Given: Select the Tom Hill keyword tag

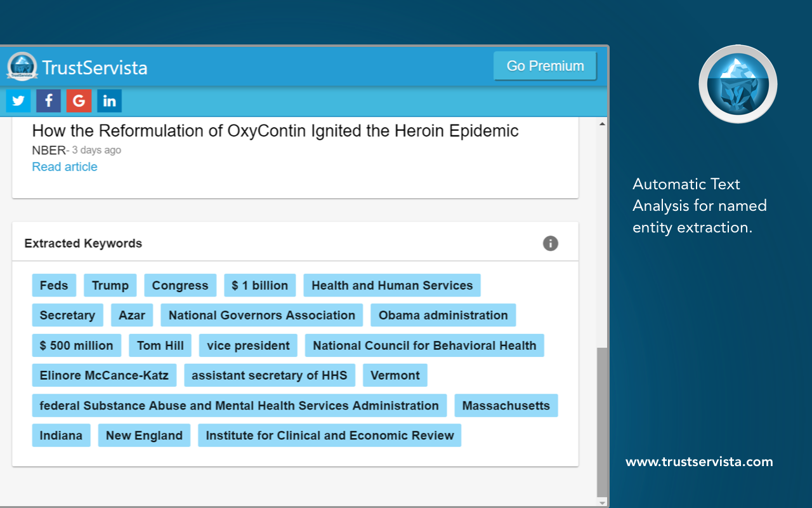Looking at the screenshot, I should pyautogui.click(x=160, y=346).
